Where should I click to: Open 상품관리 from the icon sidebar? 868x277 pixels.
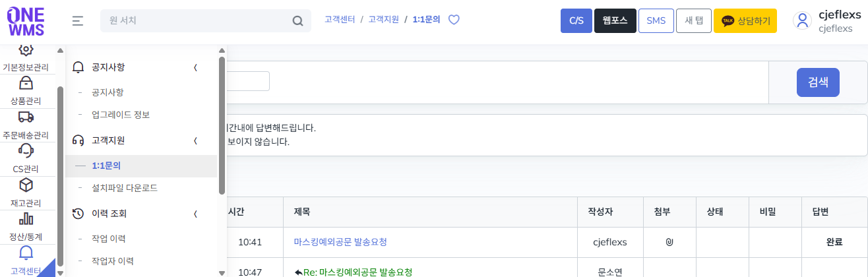pos(26,90)
